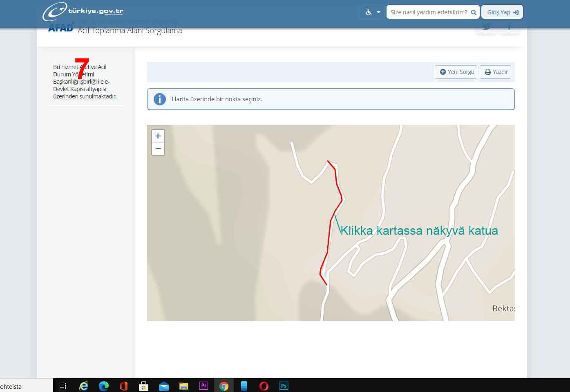Open the accessibility options dropdown
This screenshot has width=570, height=392.
point(372,12)
